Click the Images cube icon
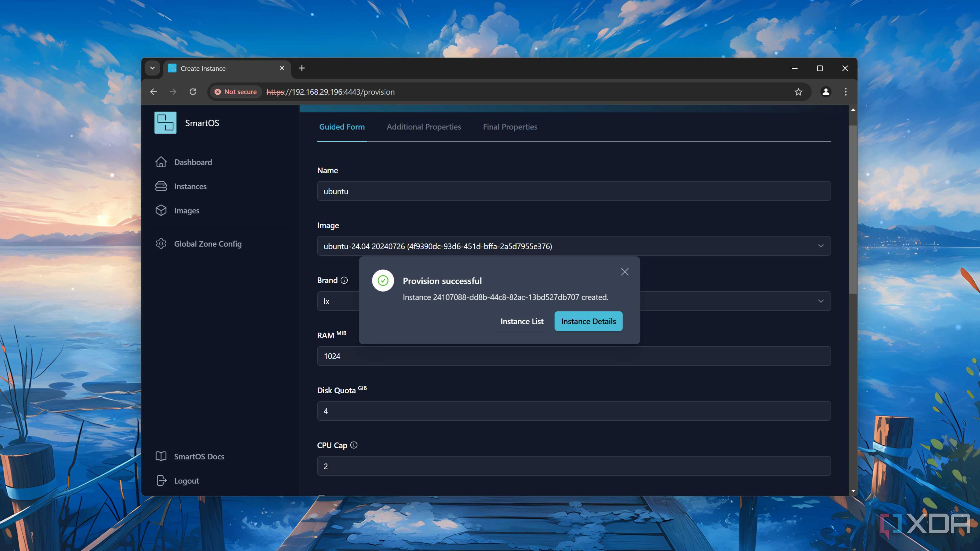This screenshot has width=980, height=551. point(161,210)
